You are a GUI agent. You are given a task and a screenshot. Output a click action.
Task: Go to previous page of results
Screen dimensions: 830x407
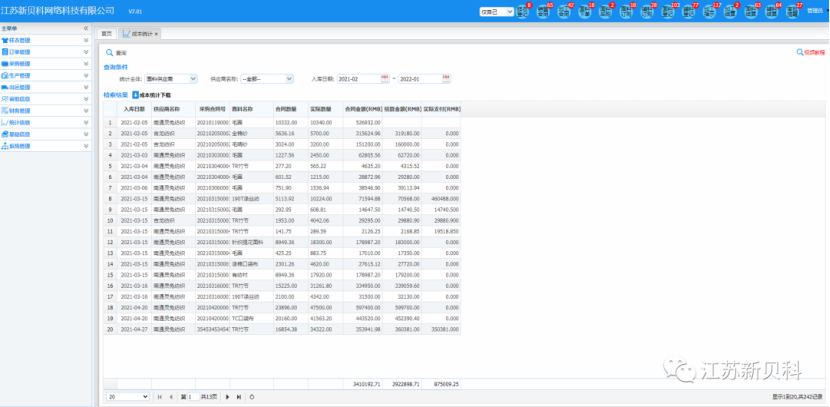point(171,396)
